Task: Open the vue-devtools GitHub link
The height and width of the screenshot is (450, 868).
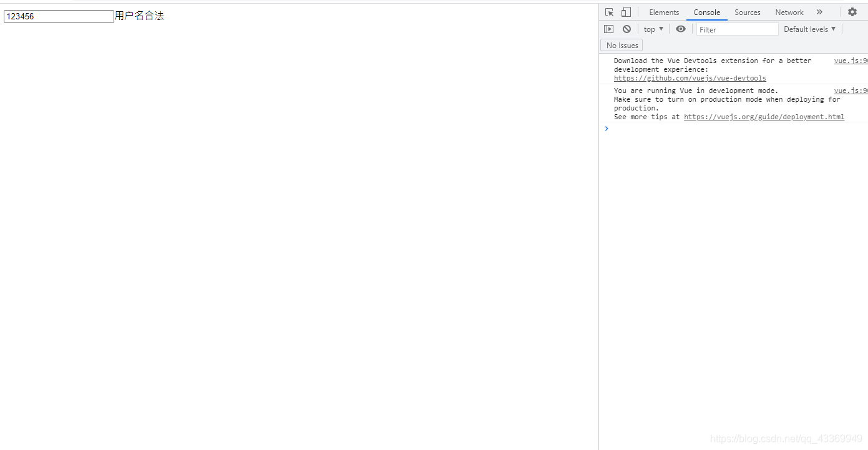Action: pos(690,79)
